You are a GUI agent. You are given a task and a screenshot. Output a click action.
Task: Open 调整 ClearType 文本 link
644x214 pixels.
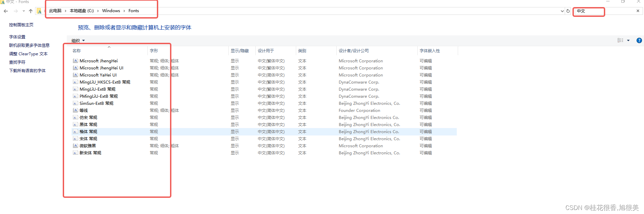[28, 54]
